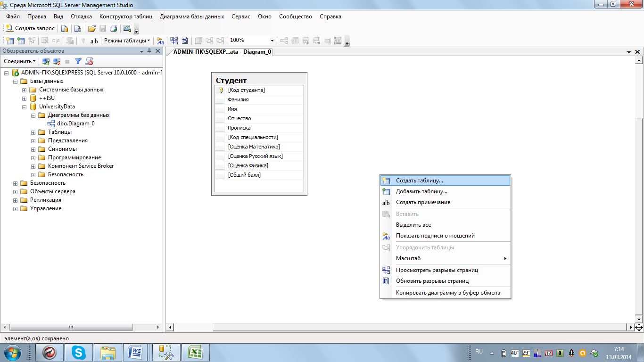
Task: Switch to the Diagram_0 document tab
Action: [x=222, y=52]
